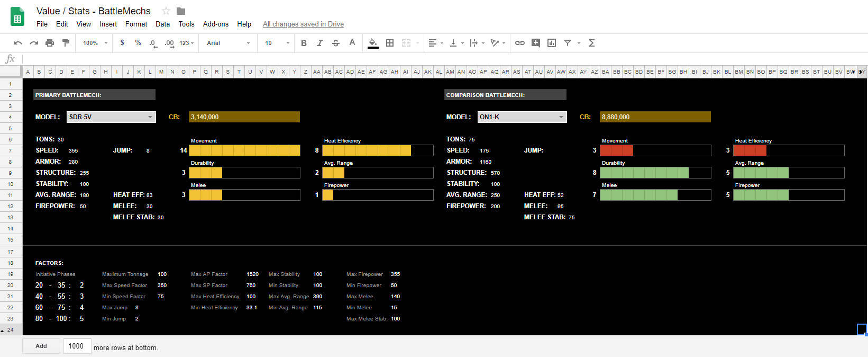
Task: Open the Edit menu
Action: pyautogui.click(x=62, y=24)
